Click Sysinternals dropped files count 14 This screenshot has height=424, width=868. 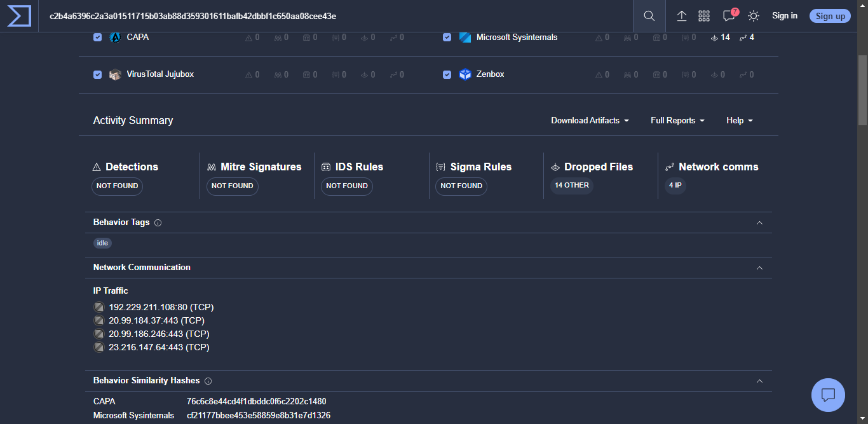click(x=720, y=38)
